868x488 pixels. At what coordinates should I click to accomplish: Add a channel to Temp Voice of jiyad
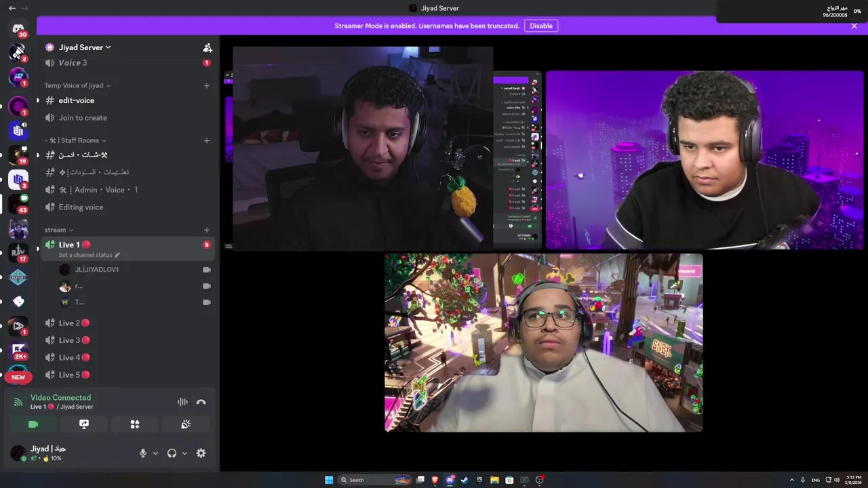point(207,85)
